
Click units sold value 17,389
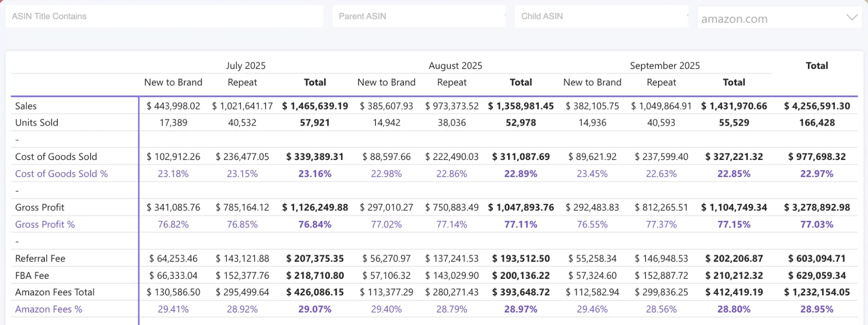[173, 123]
